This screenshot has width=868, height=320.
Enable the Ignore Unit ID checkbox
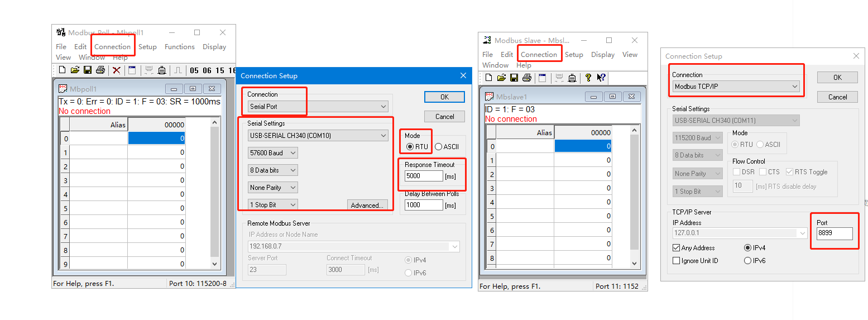(677, 261)
